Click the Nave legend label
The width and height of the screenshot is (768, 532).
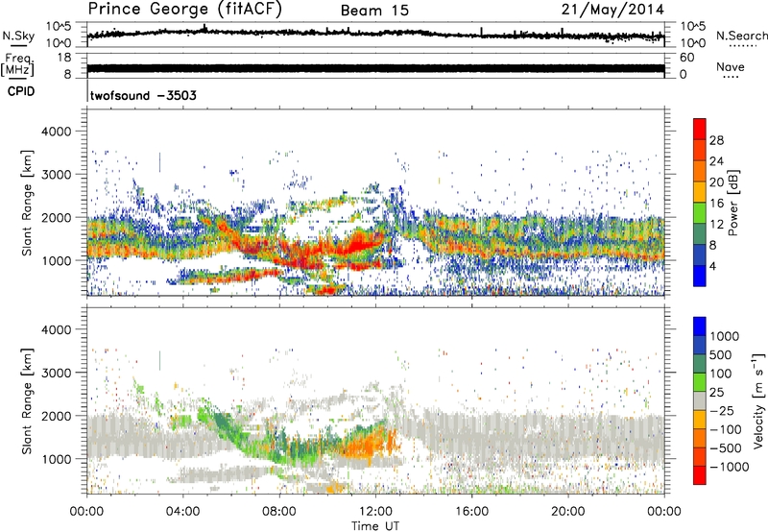(730, 66)
